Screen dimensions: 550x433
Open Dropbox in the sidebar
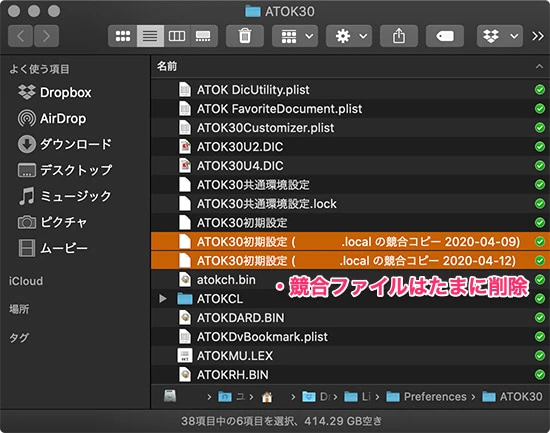pyautogui.click(x=54, y=92)
